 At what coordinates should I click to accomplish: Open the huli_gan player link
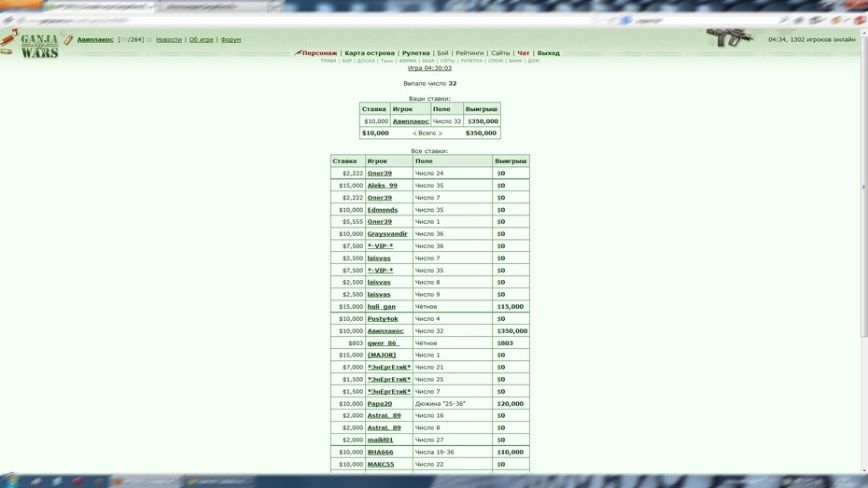tap(382, 307)
